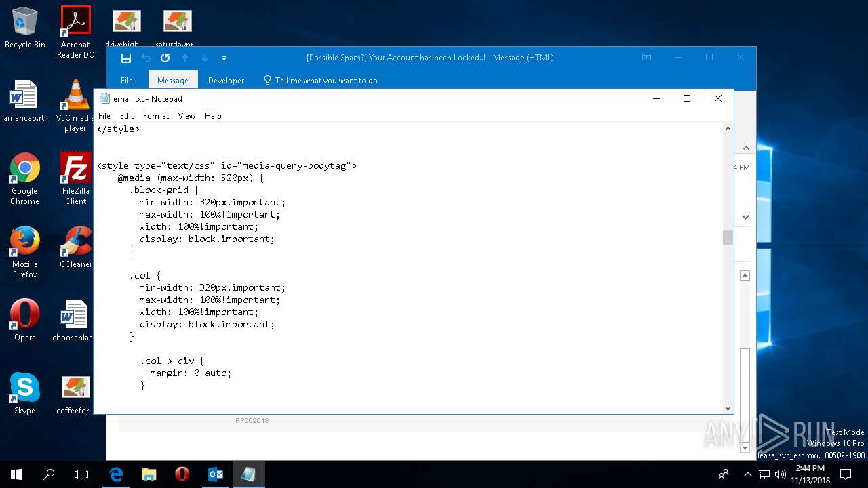Open network icon in system tray

point(764,474)
